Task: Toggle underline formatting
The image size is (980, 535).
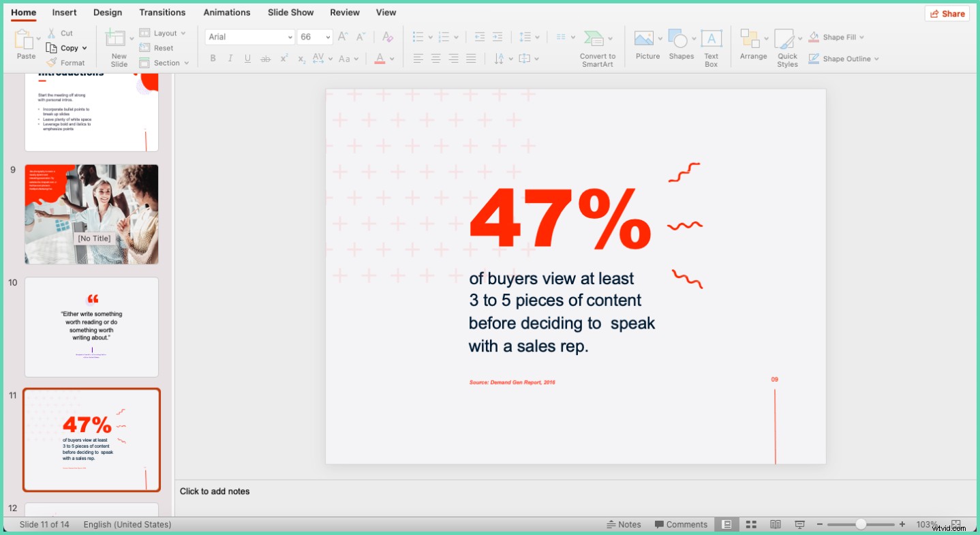Action: click(x=247, y=58)
